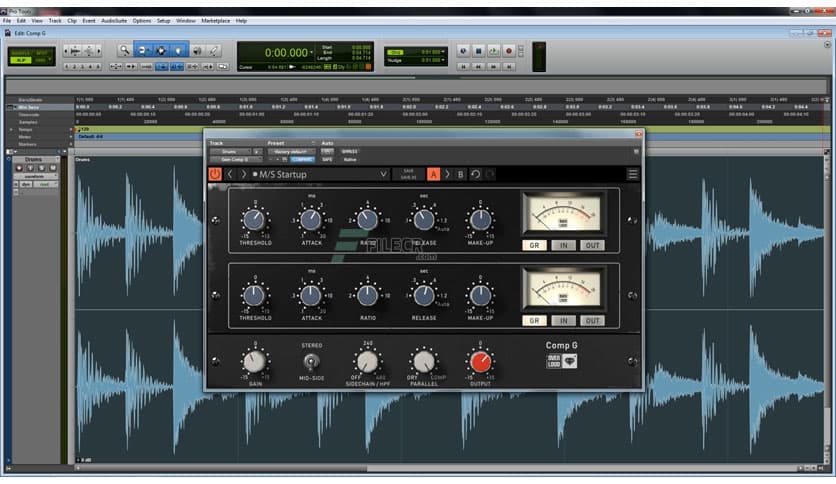836x484 pixels.
Task: Open the Edit menu
Action: pos(21,21)
